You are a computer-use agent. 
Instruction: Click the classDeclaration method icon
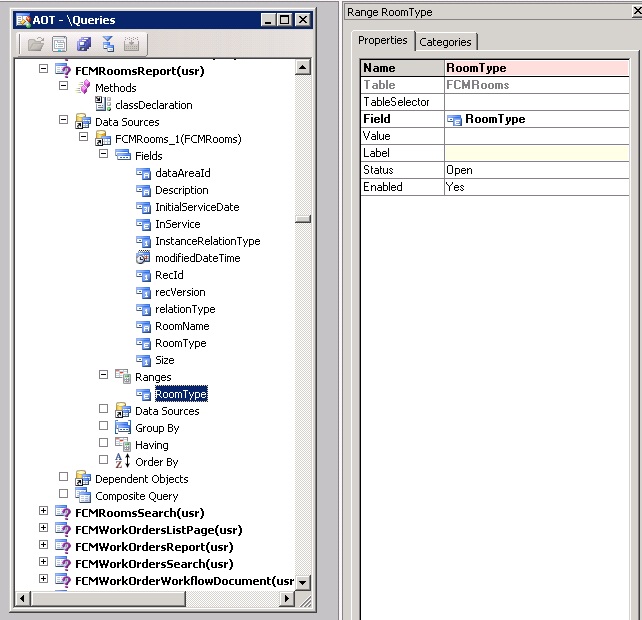pos(103,104)
